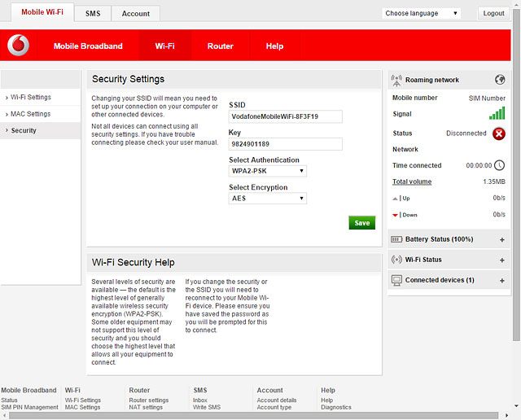Open the Select Encryption dropdown
This screenshot has height=420, width=521.
(267, 198)
